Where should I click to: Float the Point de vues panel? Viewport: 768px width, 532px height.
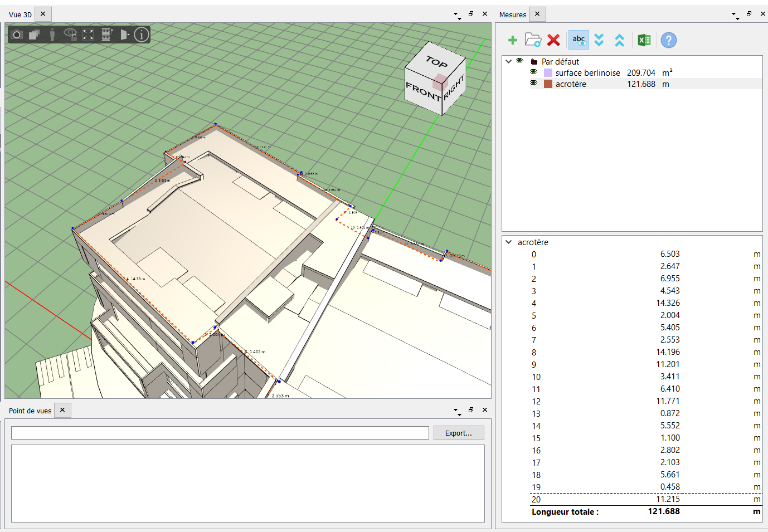click(x=471, y=410)
